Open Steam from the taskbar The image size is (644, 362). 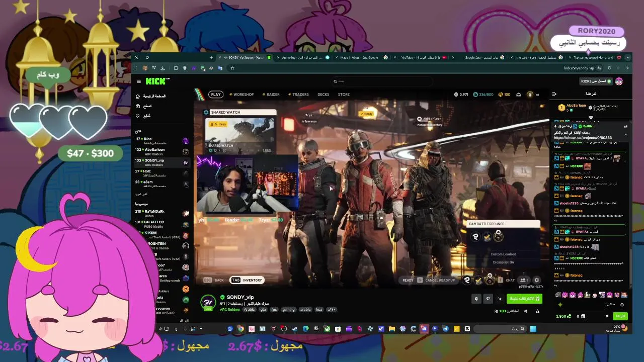point(294,329)
